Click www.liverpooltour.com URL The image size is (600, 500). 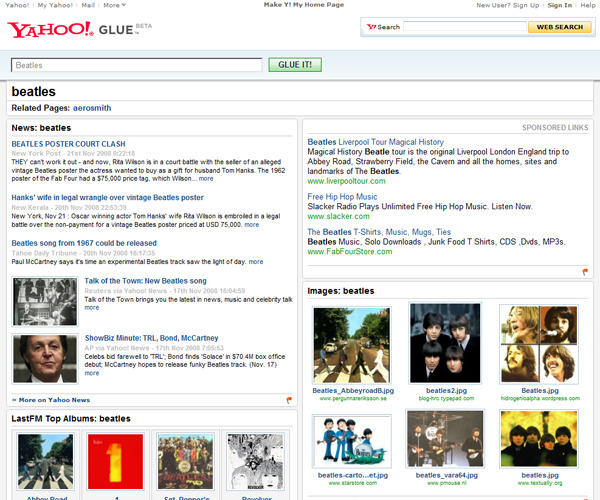346,181
